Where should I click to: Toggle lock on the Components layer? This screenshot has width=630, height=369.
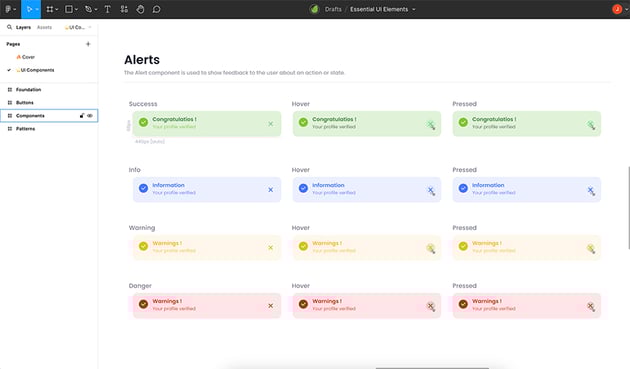point(82,116)
